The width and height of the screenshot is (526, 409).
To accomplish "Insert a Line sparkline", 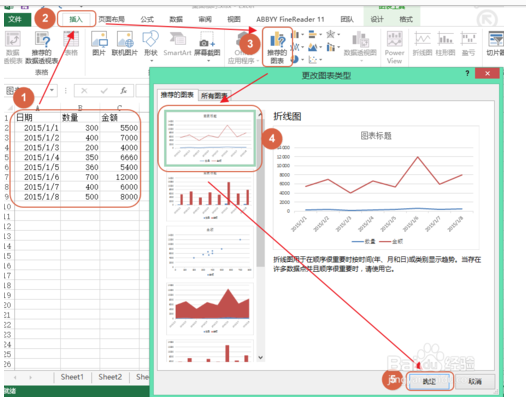I will (422, 44).
